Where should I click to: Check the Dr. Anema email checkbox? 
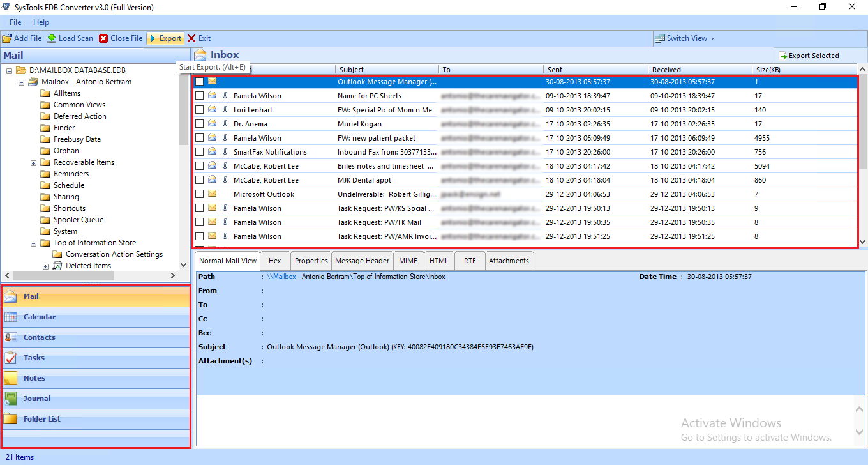[200, 124]
